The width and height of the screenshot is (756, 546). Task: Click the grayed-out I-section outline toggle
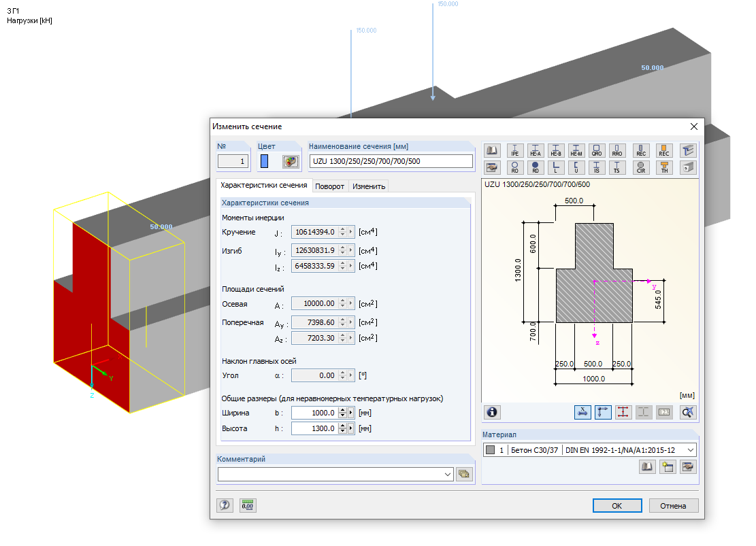pos(644,412)
